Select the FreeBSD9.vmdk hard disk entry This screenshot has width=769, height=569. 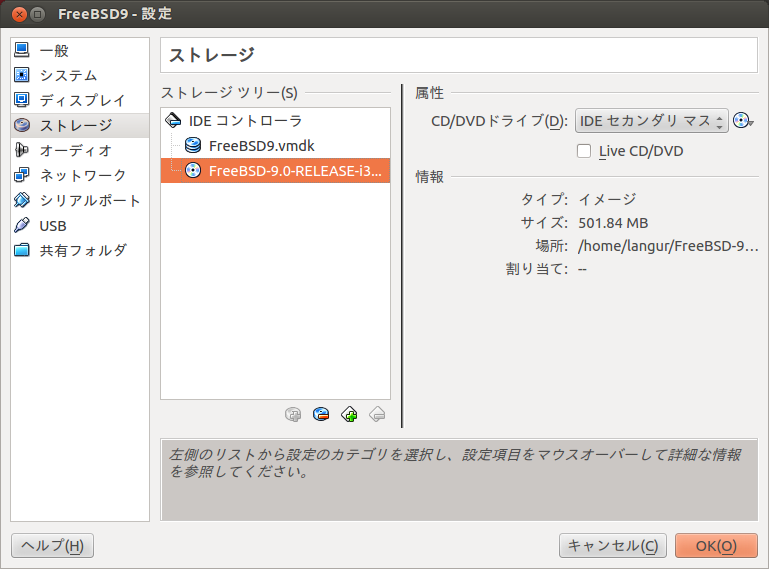point(275,146)
